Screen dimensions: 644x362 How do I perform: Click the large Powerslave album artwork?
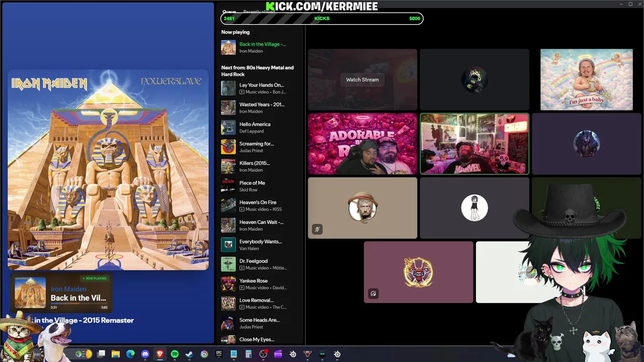108,170
